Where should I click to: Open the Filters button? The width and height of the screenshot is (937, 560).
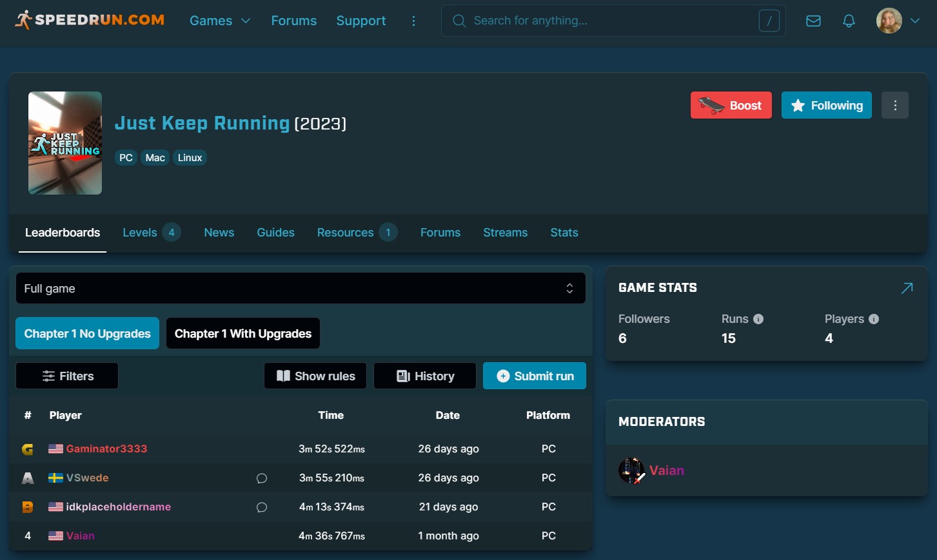67,376
